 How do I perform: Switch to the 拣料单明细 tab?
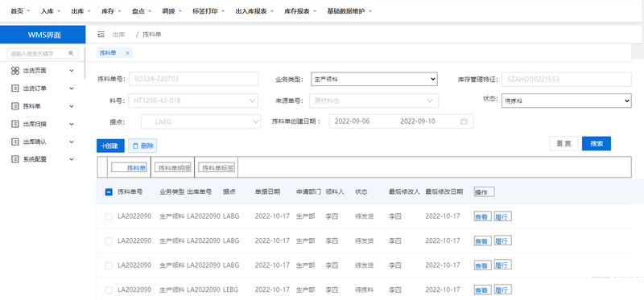coord(173,167)
